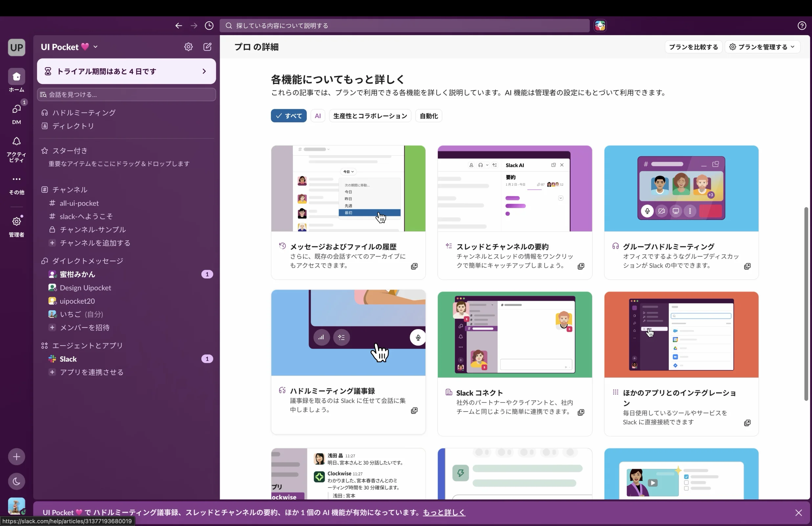Open workspace settings gear next to UI Pocket
Screen dimensions: 812x526
pyautogui.click(x=188, y=47)
